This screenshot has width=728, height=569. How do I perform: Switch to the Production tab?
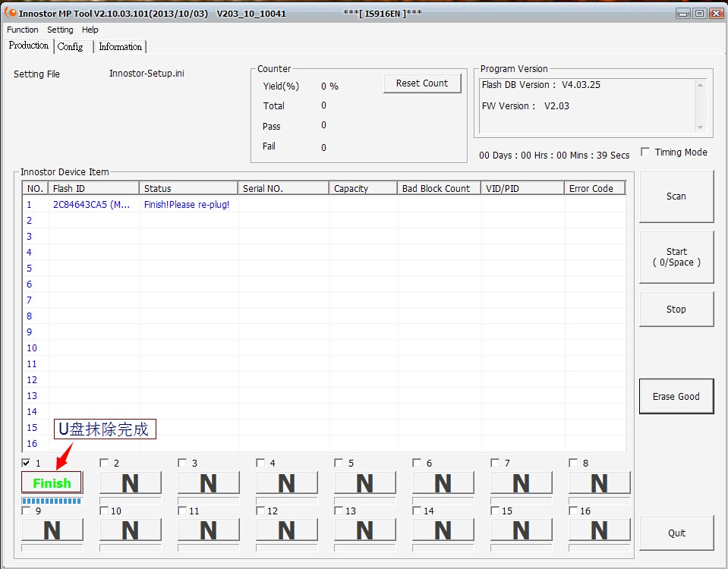(x=28, y=46)
